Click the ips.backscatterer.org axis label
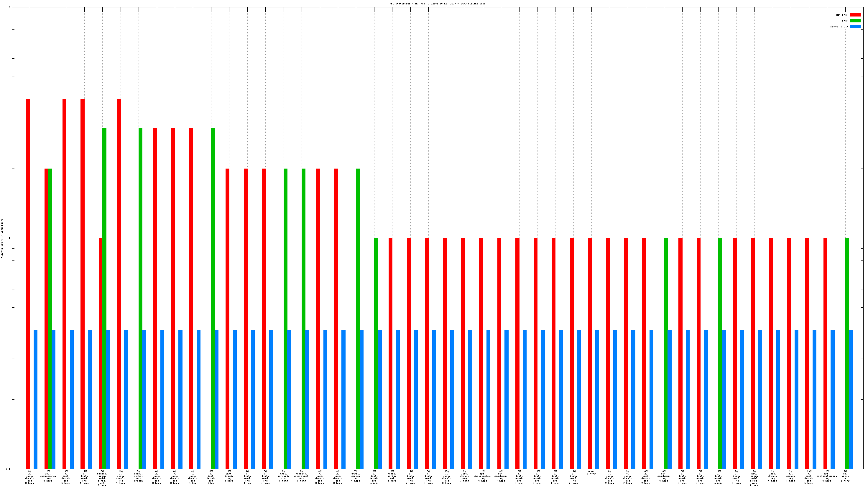Viewport: 868px width, 488px height. tap(827, 476)
